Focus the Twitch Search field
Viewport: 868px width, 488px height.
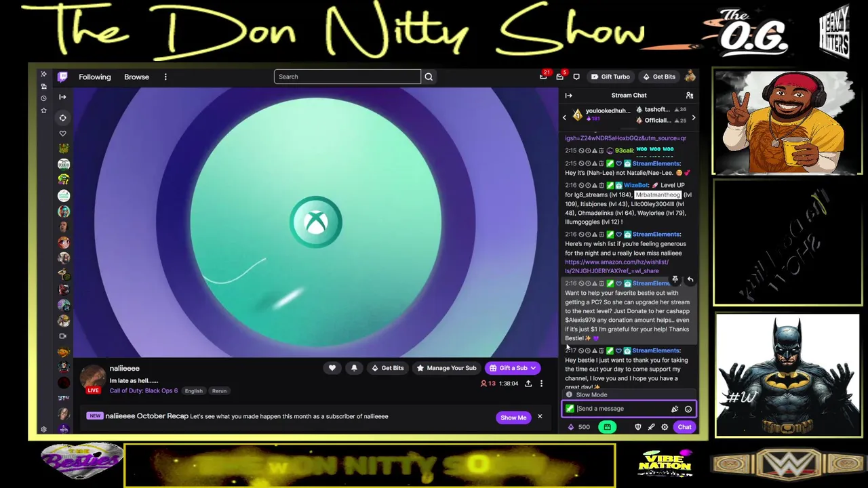(347, 77)
